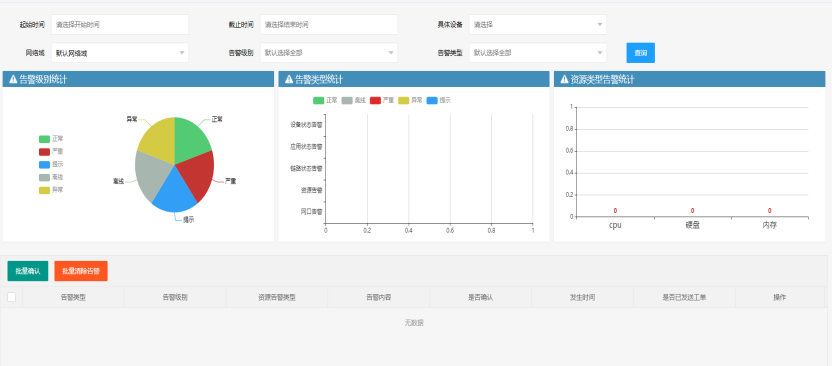Click warning icon in 资源类型告警统计 header

pos(565,80)
